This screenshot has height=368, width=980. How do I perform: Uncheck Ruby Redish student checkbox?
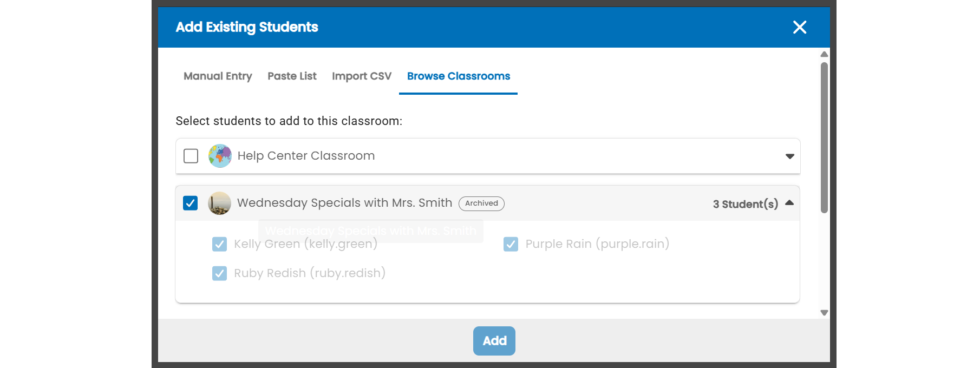point(219,273)
